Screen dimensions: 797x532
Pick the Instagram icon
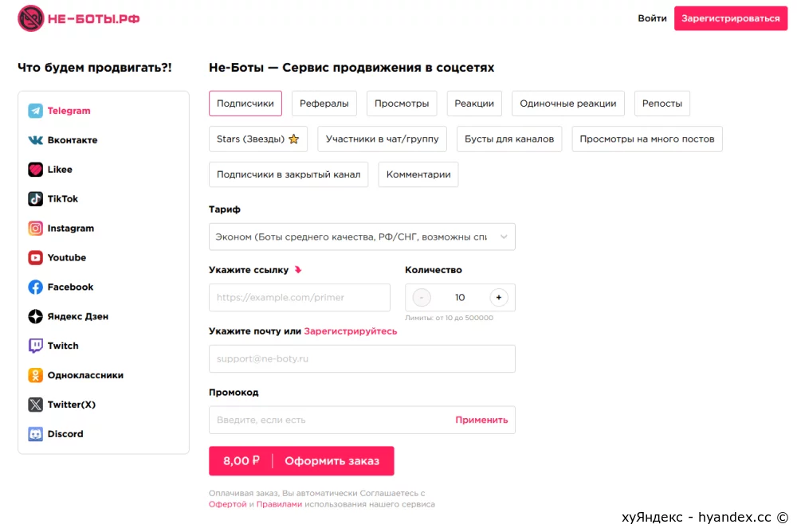point(35,228)
